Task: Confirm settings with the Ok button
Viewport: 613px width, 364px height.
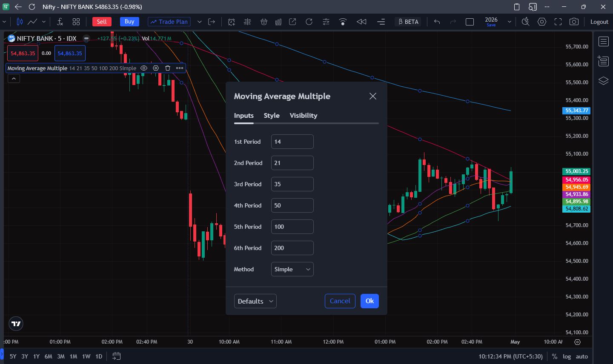Action: 370,301
